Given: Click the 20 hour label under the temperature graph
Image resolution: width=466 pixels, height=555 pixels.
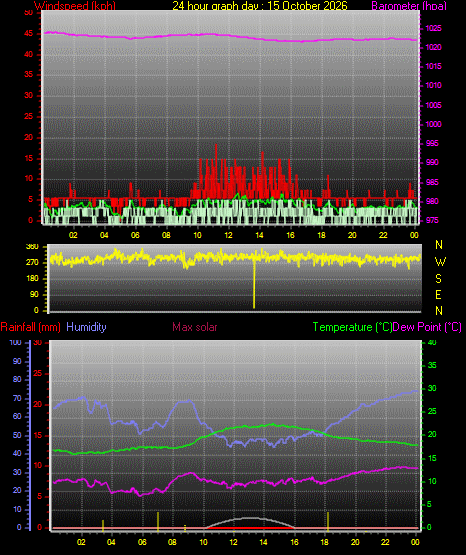Looking at the screenshot, I should click(355, 542).
